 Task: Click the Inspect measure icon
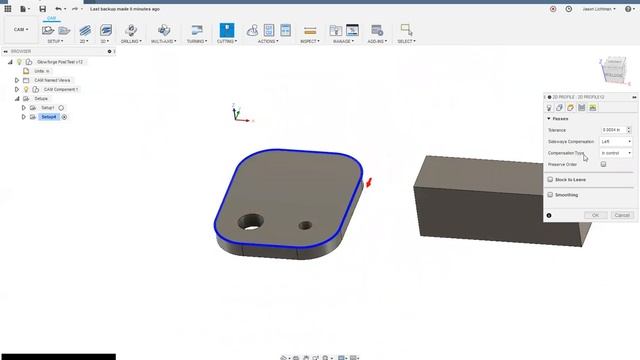tap(310, 31)
